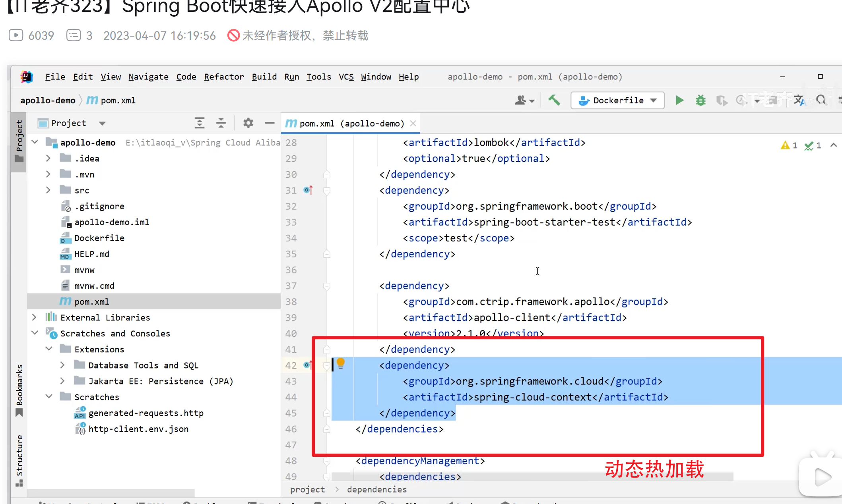Collapse the Extensions folder
Viewport: 842px width, 504px height.
pyautogui.click(x=49, y=348)
